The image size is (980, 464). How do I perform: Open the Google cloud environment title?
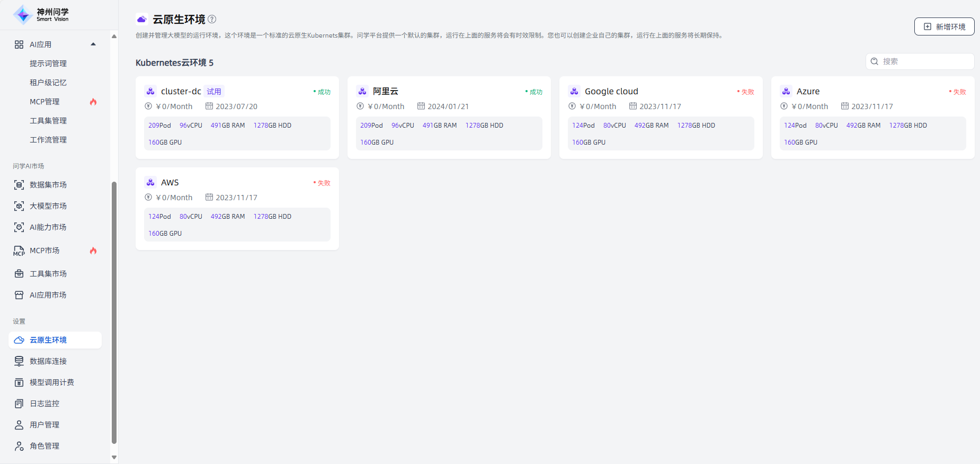click(x=611, y=91)
